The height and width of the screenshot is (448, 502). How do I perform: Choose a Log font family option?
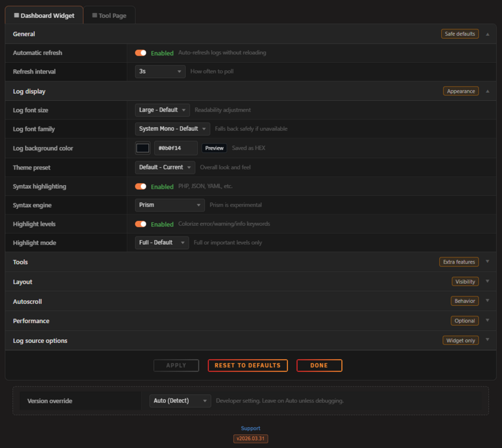point(173,128)
